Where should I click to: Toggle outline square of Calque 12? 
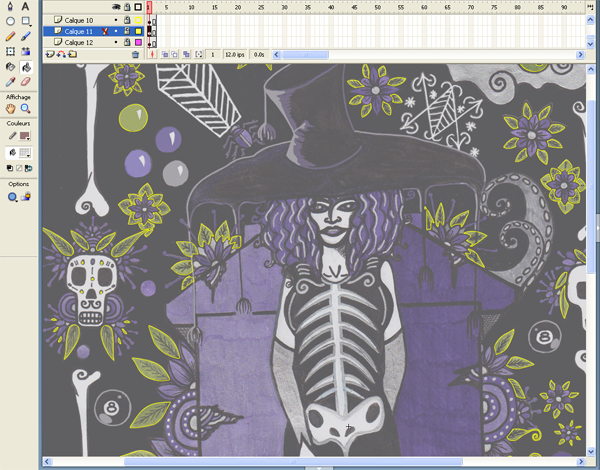(139, 43)
